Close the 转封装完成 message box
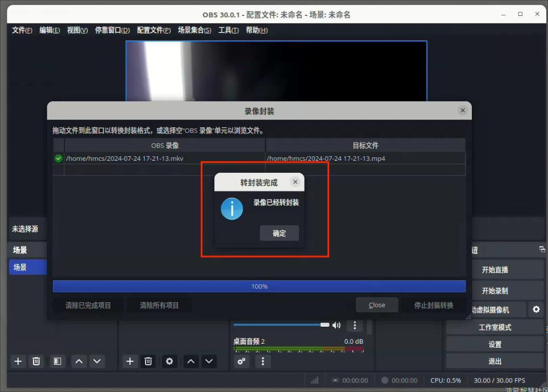Image resolution: width=548 pixels, height=392 pixels. (296, 182)
